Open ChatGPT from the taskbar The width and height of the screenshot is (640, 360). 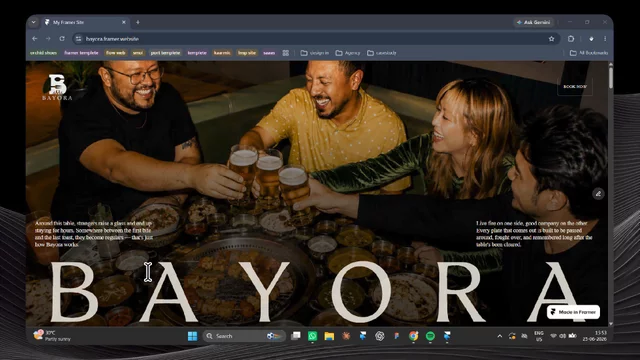380,336
